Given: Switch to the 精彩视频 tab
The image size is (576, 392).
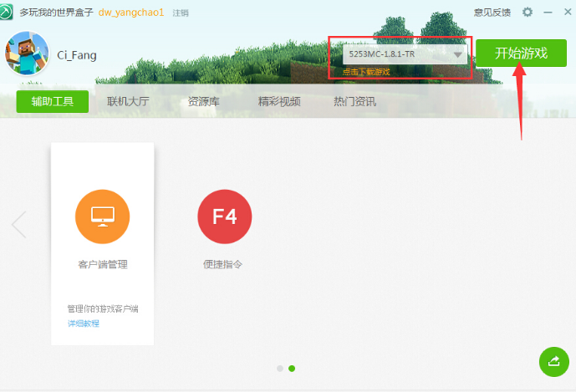Looking at the screenshot, I should click(x=279, y=101).
